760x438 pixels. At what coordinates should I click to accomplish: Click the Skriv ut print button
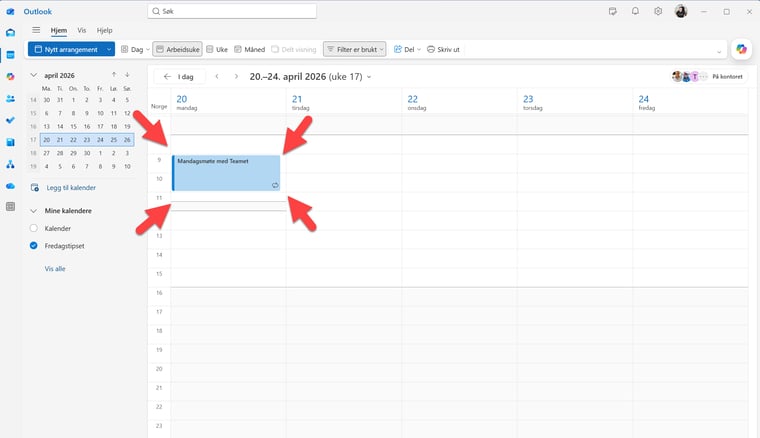click(x=443, y=49)
